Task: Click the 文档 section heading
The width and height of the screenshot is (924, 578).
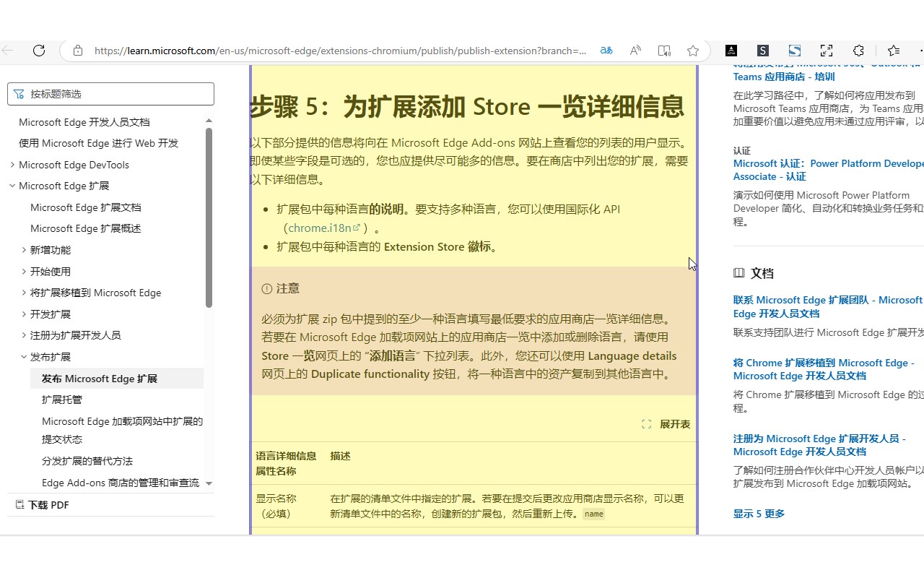Action: [762, 273]
